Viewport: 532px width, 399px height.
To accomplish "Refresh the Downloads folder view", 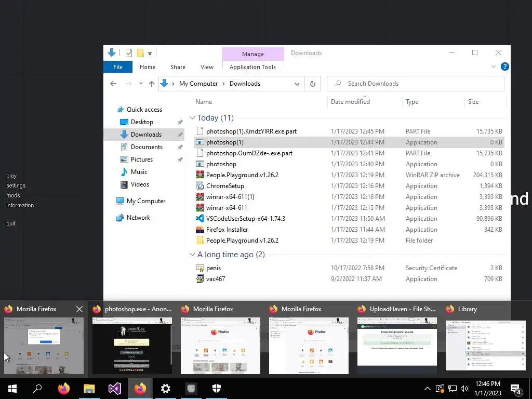I will coord(312,84).
